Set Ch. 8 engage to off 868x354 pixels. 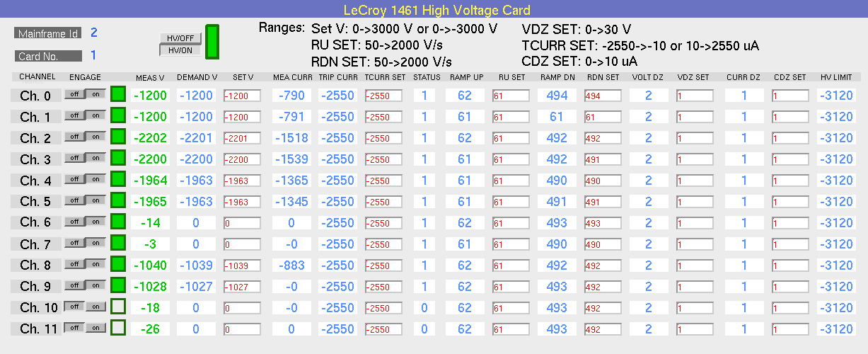(74, 264)
